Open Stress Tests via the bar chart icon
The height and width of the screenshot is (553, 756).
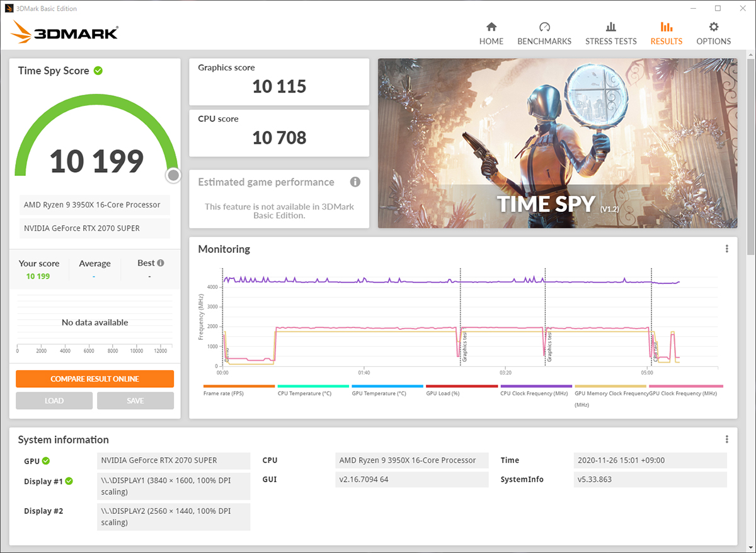pos(610,27)
